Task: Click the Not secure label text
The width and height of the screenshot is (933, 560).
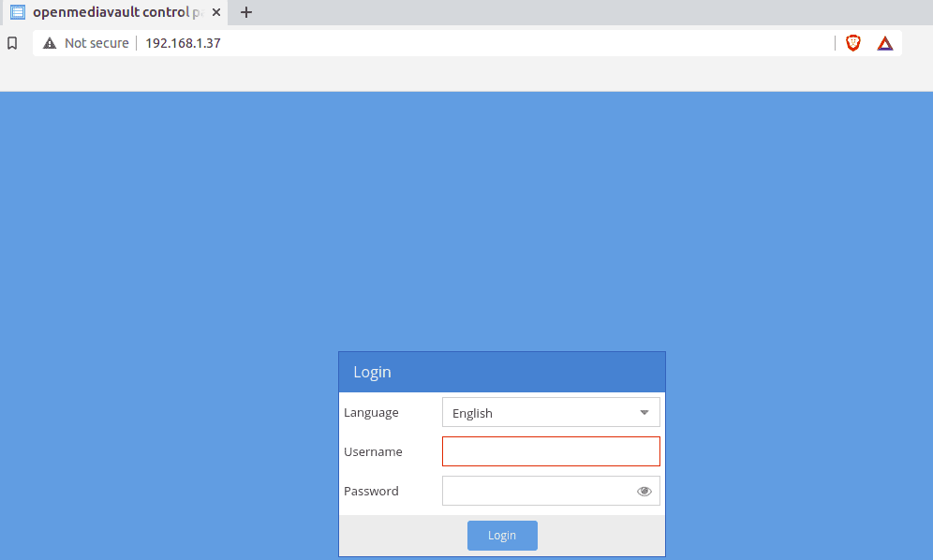Action: click(x=96, y=43)
